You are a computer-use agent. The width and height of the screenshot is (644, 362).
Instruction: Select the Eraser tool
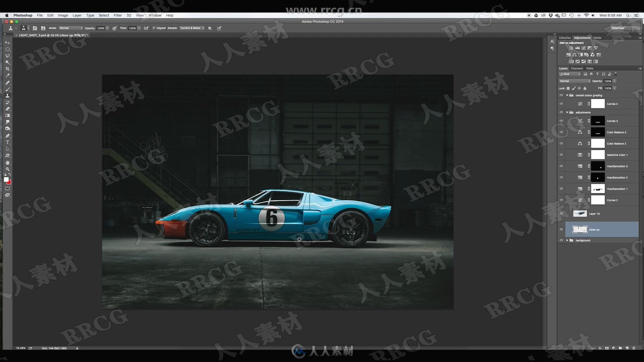(7, 109)
